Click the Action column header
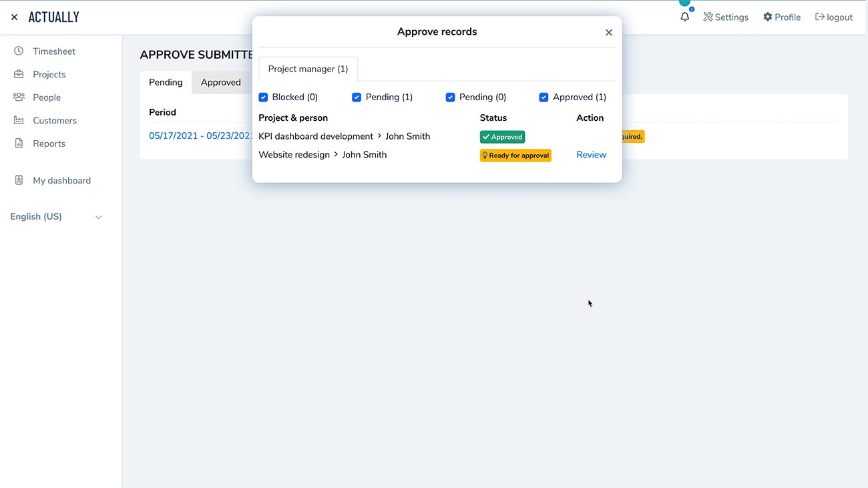The image size is (868, 488). click(590, 118)
